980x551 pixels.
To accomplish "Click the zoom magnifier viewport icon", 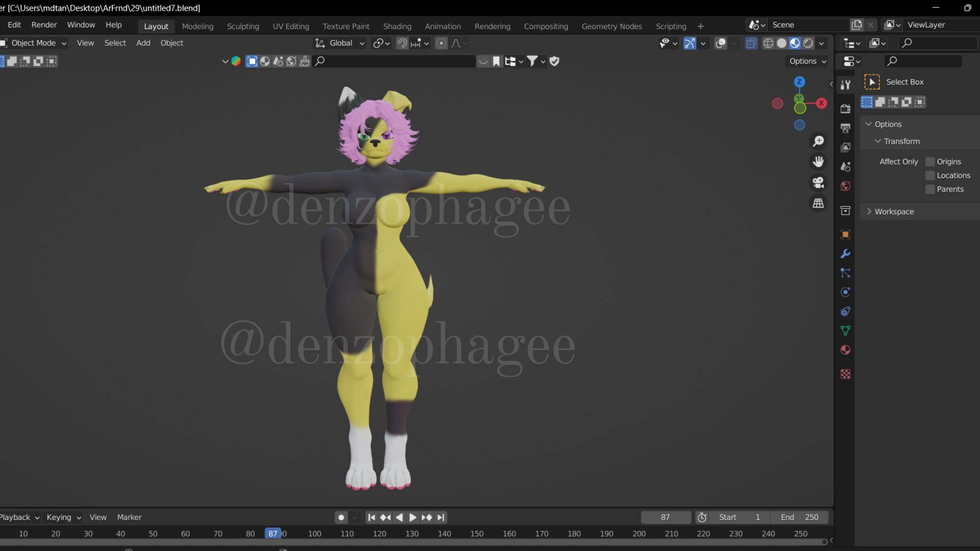I will point(818,141).
